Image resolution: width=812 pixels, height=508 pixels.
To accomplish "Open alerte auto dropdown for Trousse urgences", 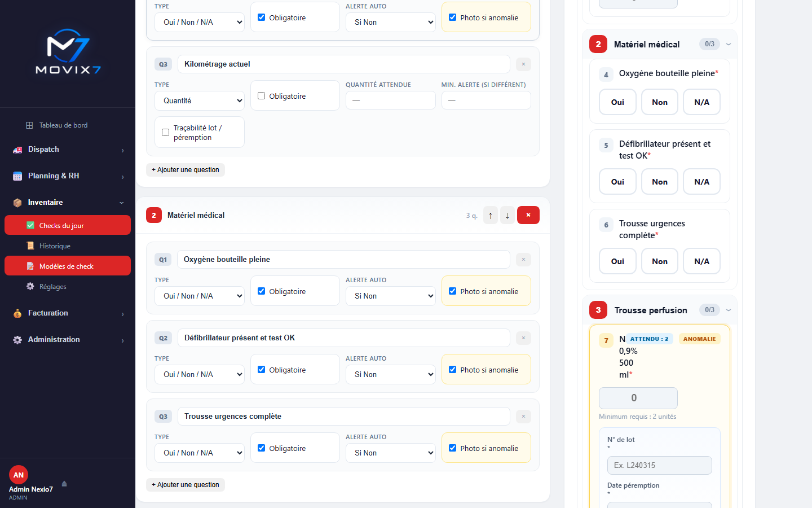I will pos(391,453).
